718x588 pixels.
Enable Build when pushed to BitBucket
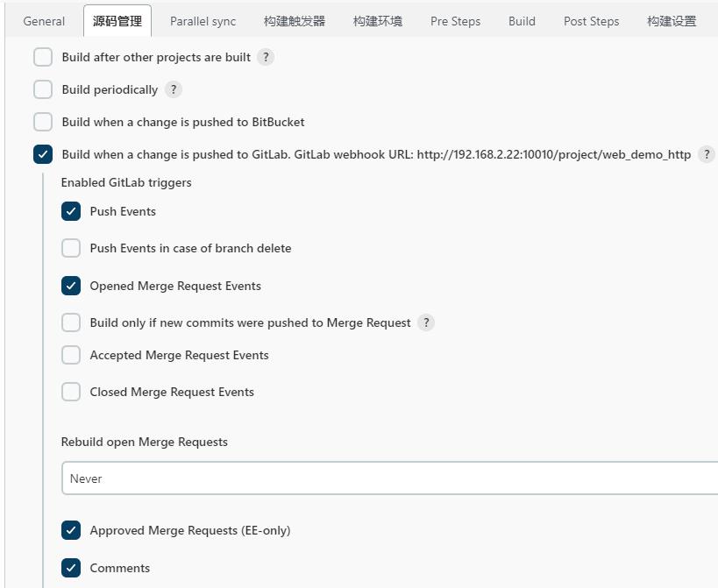click(x=43, y=122)
